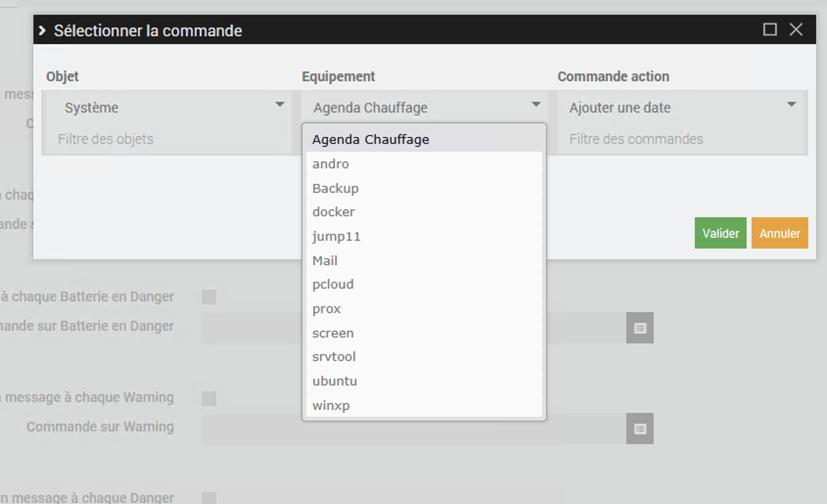This screenshot has height=504, width=827.
Task: Click the Commande sur Warning input field
Action: (413, 429)
